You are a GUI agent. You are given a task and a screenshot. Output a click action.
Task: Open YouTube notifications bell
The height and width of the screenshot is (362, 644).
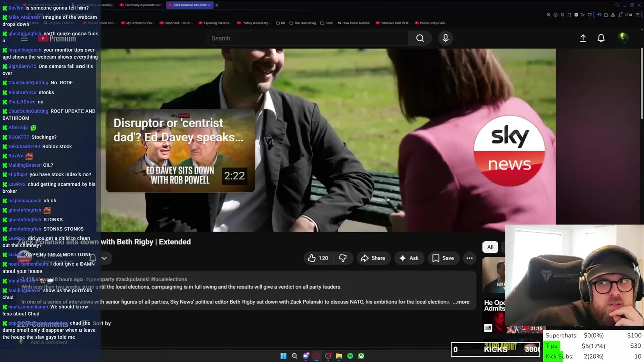(x=601, y=38)
